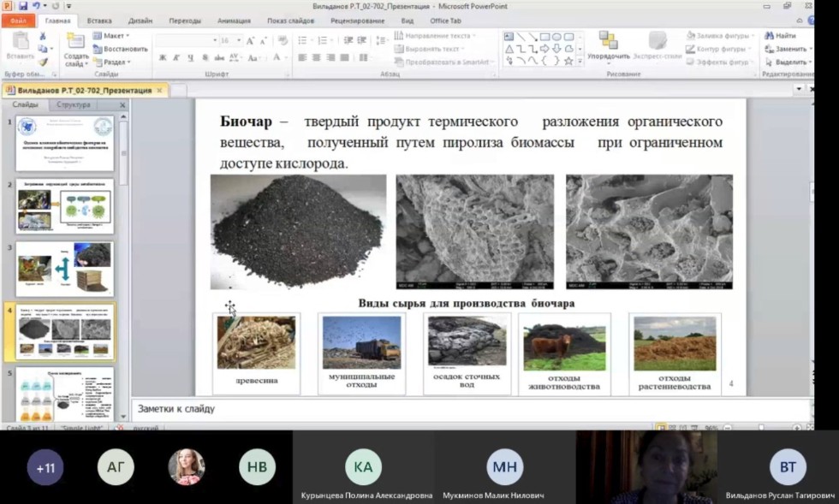Image resolution: width=839 pixels, height=504 pixels.
Task: Select the Format Painter brush icon
Action: tap(42, 62)
